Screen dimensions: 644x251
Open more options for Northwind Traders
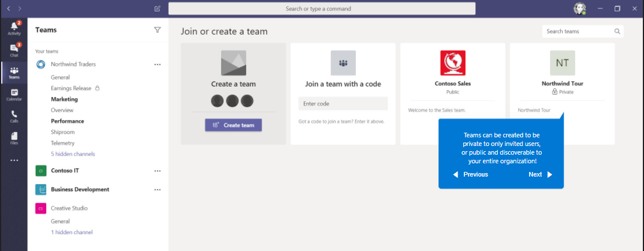click(x=157, y=65)
